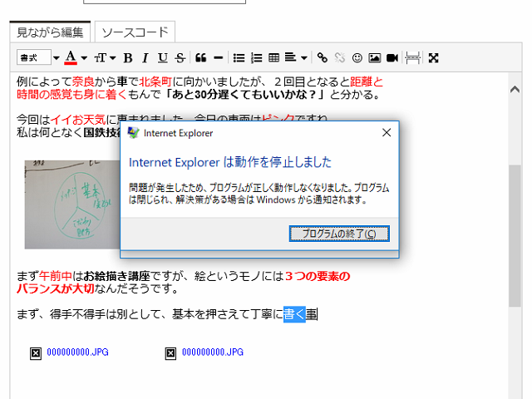Screen dimensions: 532x399
Task: Insert a video
Action: [392, 58]
